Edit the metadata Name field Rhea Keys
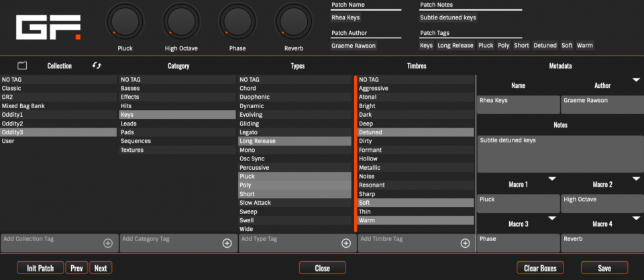The width and height of the screenshot is (644, 280). 519,105
